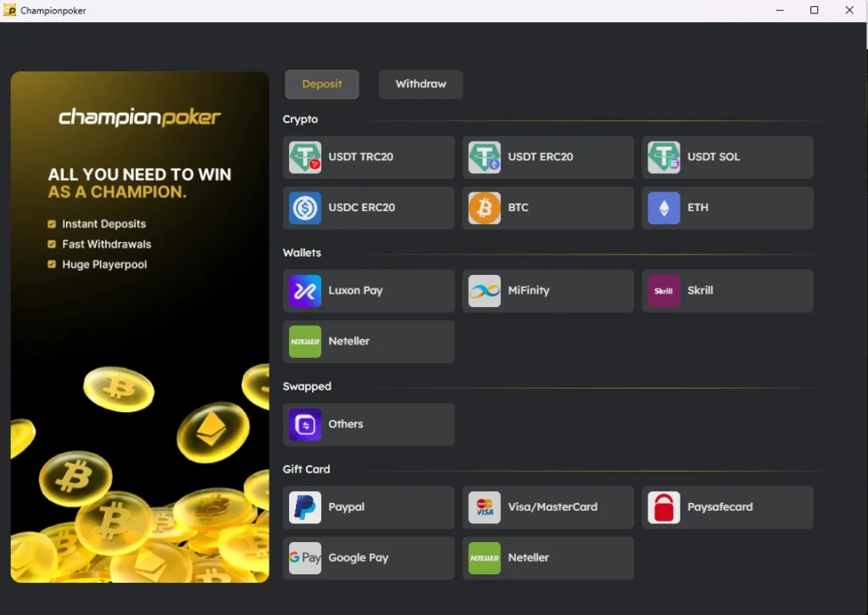
Task: Click the red Paysafecard lock icon
Action: point(664,507)
